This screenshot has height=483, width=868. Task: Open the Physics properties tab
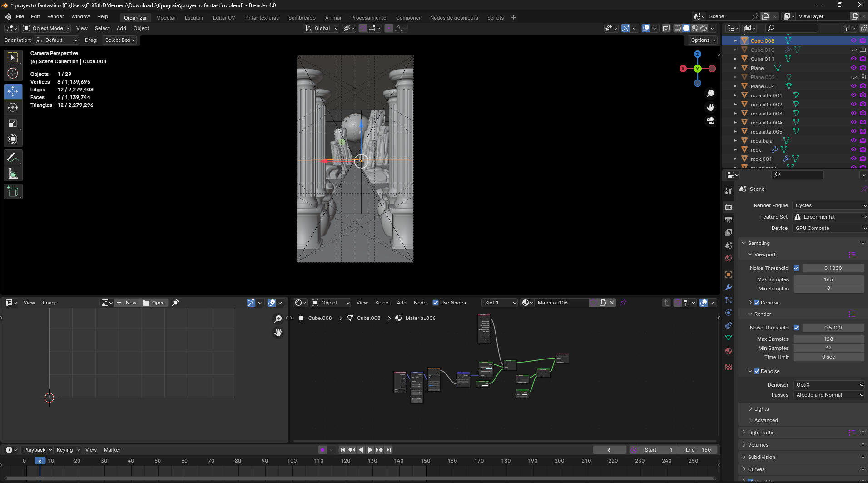coord(729,313)
